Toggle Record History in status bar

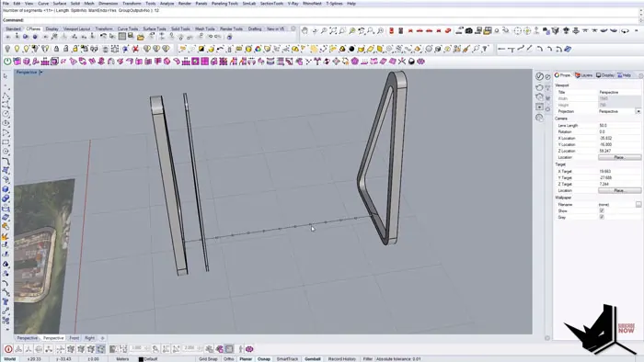(x=341, y=359)
